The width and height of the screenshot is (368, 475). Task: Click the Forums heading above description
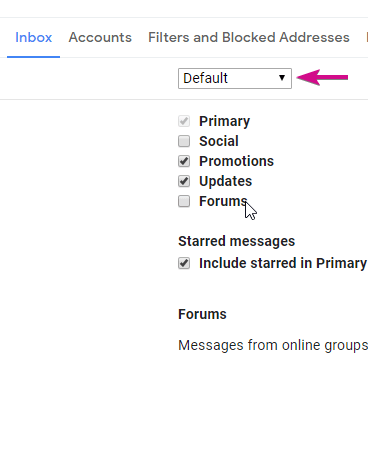[x=202, y=314]
